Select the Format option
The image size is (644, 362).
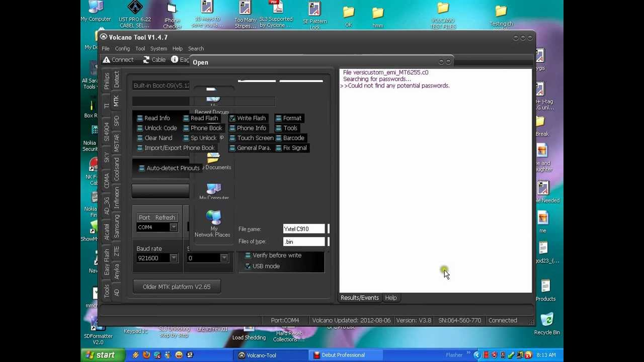pos(288,118)
